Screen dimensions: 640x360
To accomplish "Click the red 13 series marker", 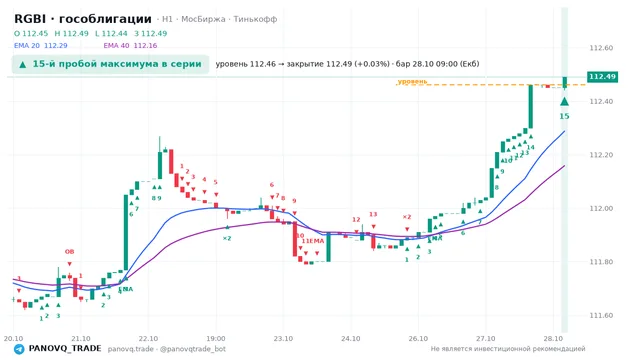I will 373,214.
